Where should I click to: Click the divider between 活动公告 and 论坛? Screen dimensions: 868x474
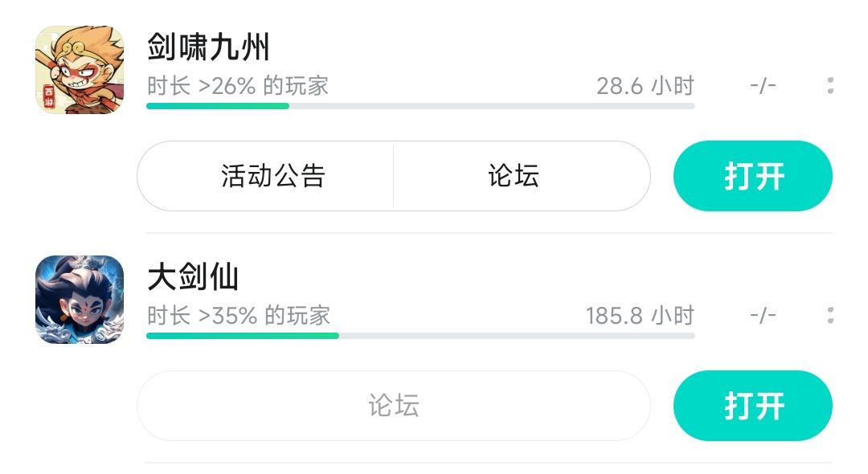(393, 176)
